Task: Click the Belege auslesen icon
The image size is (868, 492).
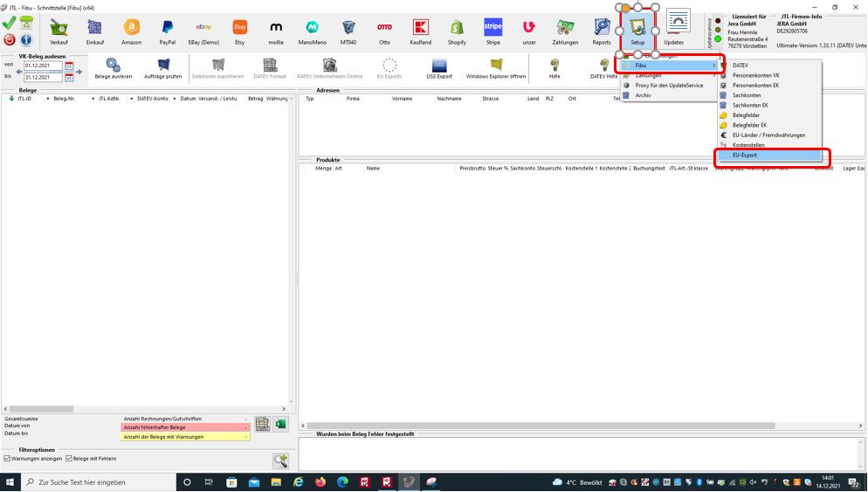Action: (113, 67)
